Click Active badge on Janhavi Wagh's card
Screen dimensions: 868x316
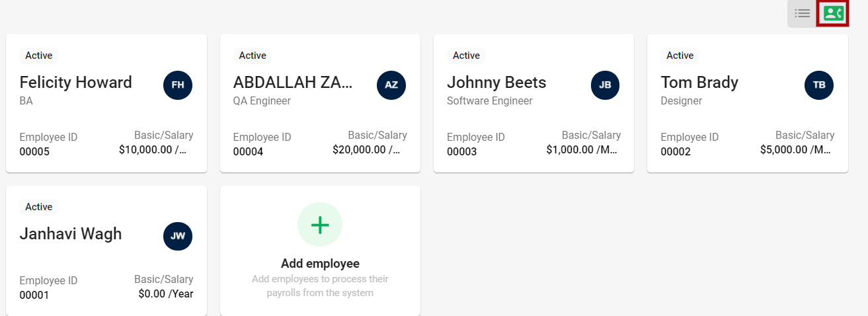click(39, 207)
